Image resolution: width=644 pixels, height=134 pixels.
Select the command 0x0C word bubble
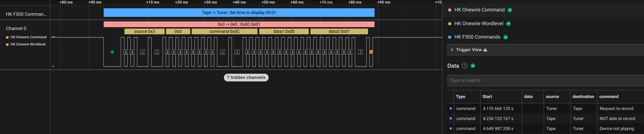(x=224, y=31)
